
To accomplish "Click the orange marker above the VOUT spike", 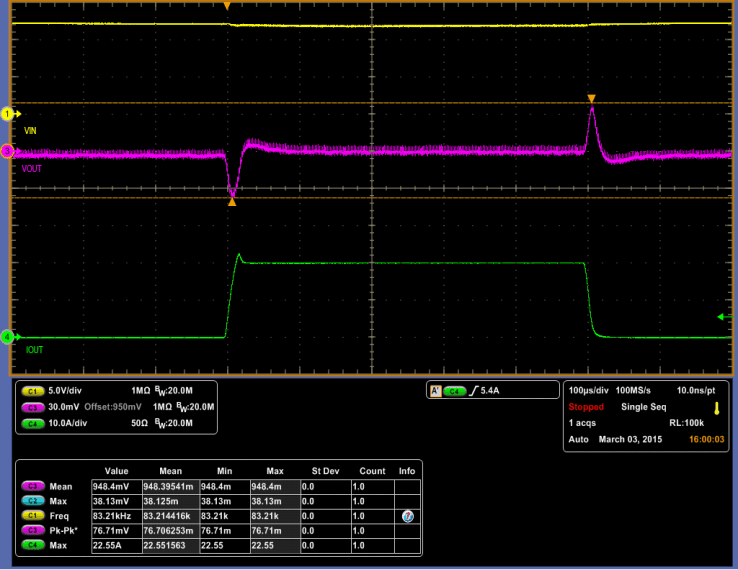I will pyautogui.click(x=591, y=99).
